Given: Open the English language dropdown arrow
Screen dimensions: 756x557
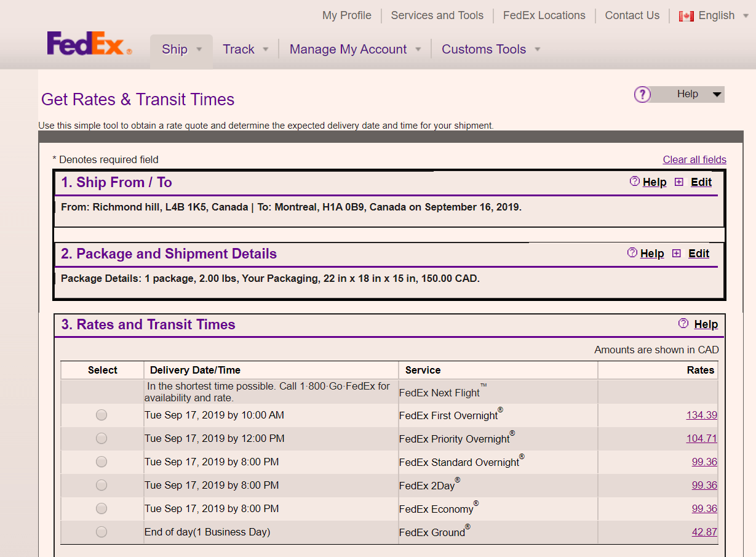Looking at the screenshot, I should click(746, 16).
